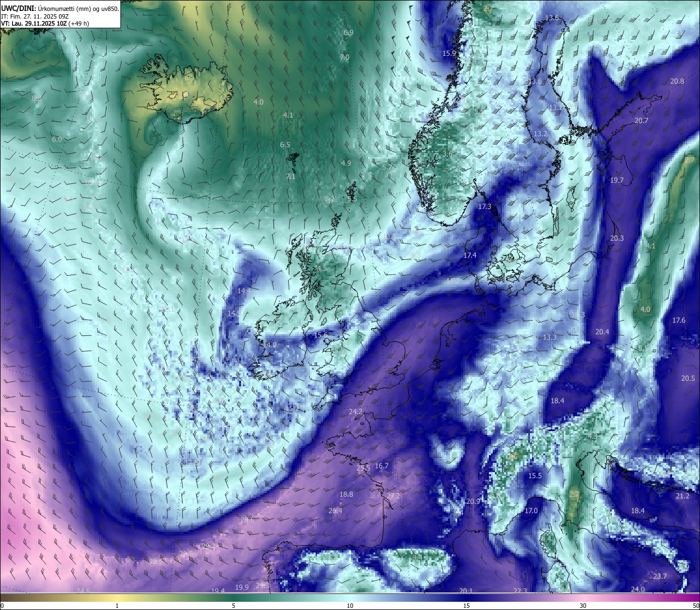Click the 7.0 value label
This screenshot has width=700, height=610.
click(x=344, y=57)
